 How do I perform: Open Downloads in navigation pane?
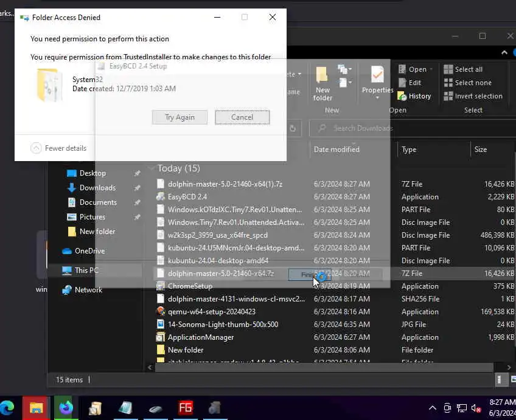pos(97,188)
